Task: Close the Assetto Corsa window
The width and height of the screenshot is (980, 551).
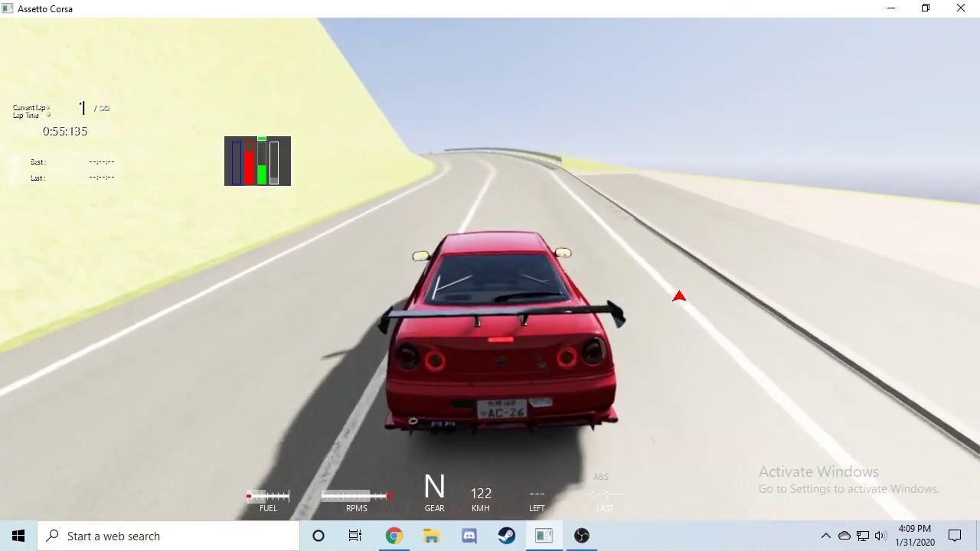Action: 961,8
